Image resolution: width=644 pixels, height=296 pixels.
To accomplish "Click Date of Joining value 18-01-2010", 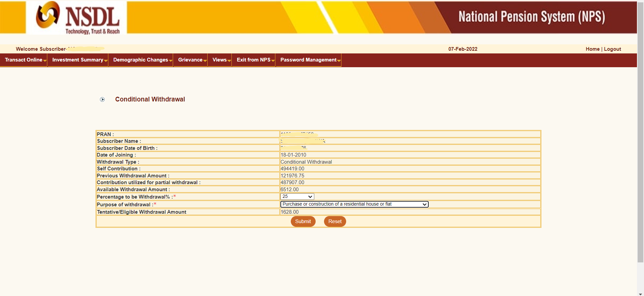I will point(293,155).
